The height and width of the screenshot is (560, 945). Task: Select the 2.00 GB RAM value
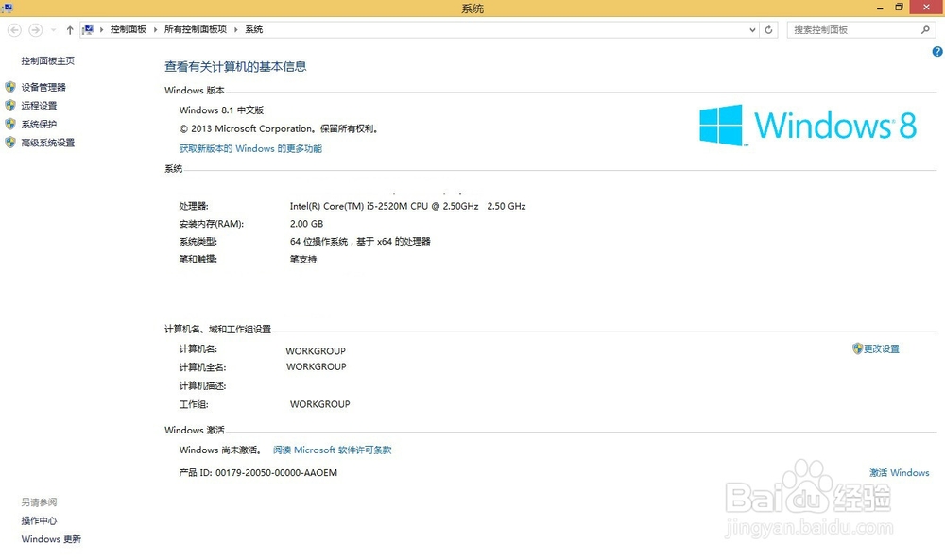click(x=306, y=224)
